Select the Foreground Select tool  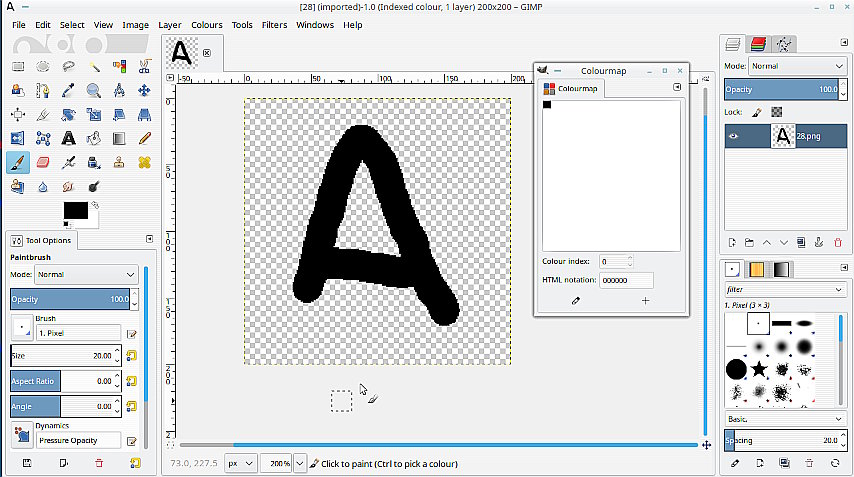coord(18,90)
